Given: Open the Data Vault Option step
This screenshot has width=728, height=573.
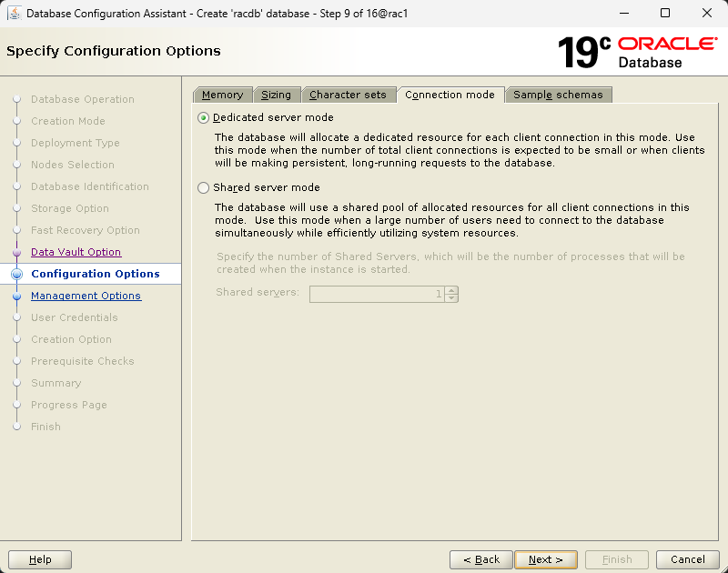Looking at the screenshot, I should click(x=76, y=252).
